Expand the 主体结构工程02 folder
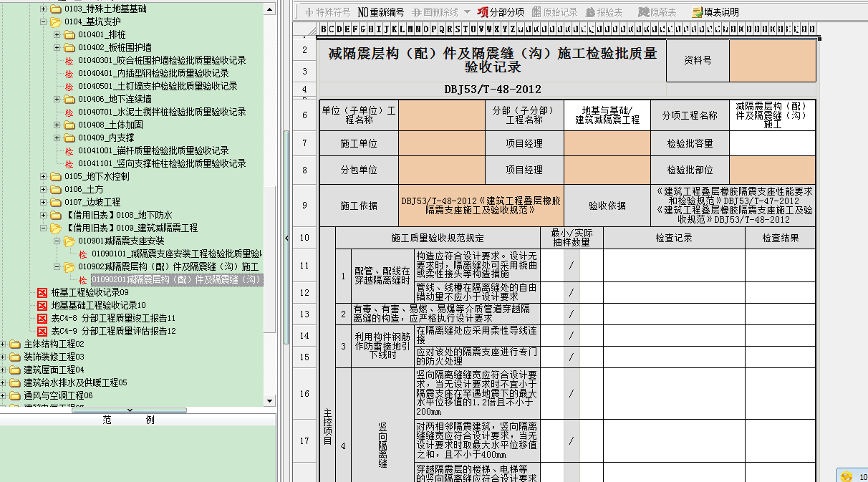Image resolution: width=868 pixels, height=482 pixels. coord(3,344)
